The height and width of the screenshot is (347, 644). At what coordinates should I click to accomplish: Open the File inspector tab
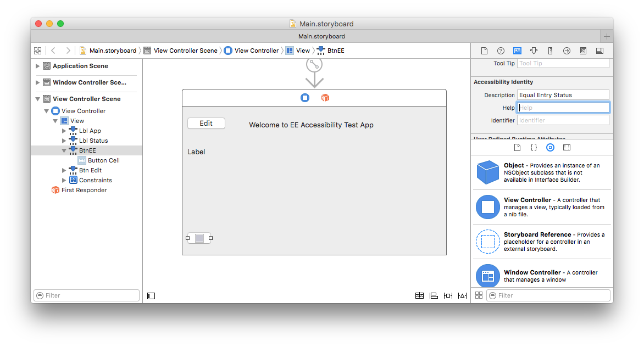(484, 51)
